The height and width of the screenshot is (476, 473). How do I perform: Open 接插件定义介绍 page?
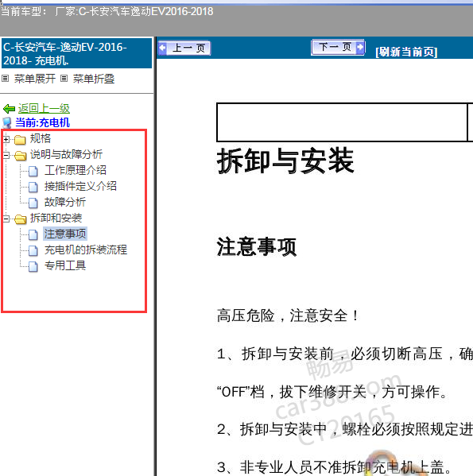80,186
